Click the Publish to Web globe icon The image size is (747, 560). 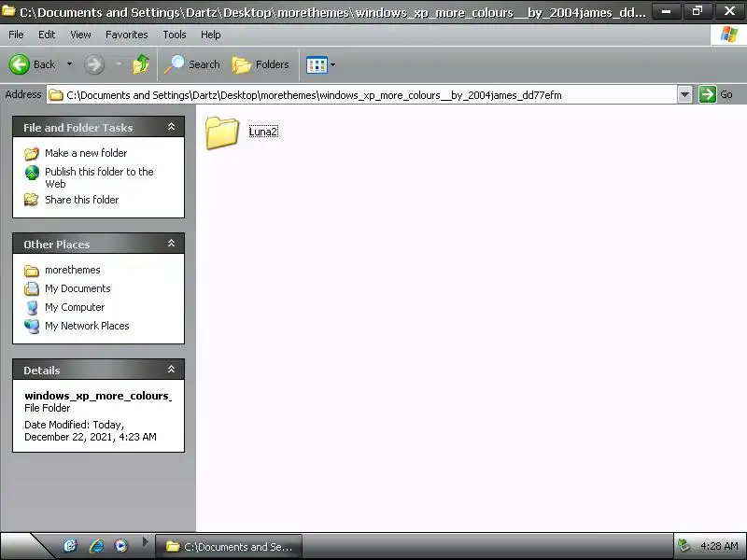pos(32,173)
